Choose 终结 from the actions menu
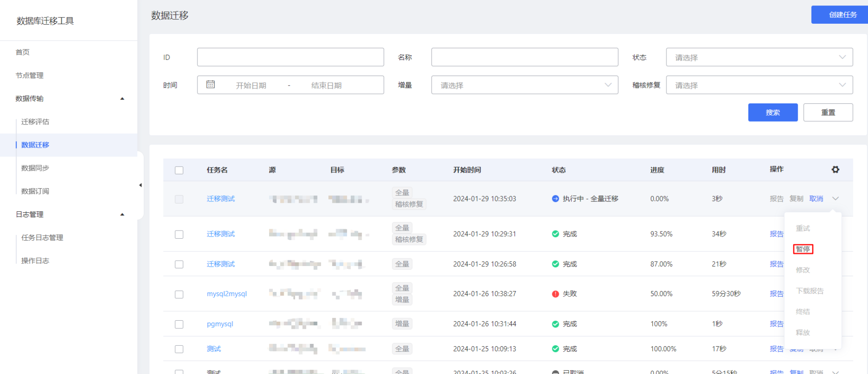The height and width of the screenshot is (374, 868). click(x=803, y=312)
